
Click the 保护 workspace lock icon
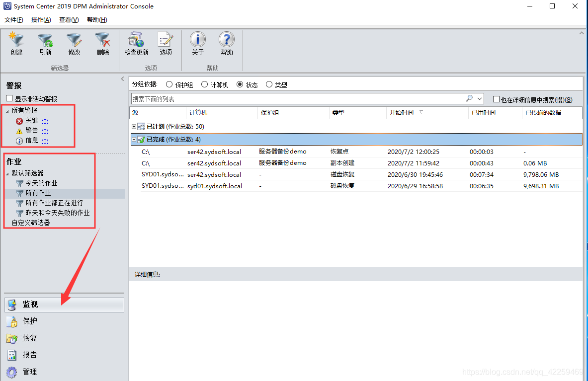[12, 321]
